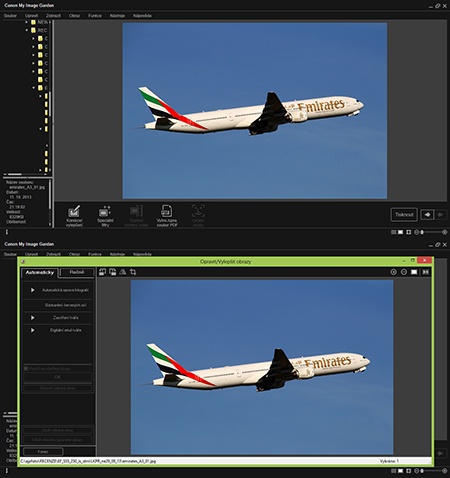Click the create PDF file icon
Screen dimensions: 450x478
167,216
